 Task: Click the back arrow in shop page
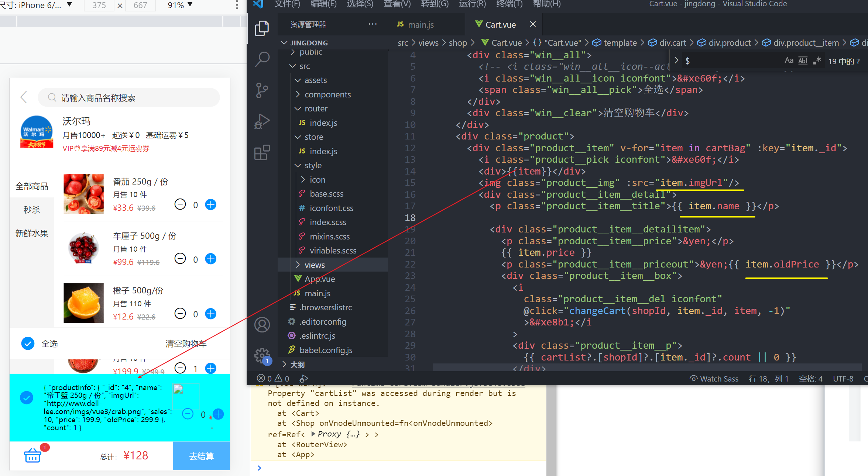click(24, 97)
